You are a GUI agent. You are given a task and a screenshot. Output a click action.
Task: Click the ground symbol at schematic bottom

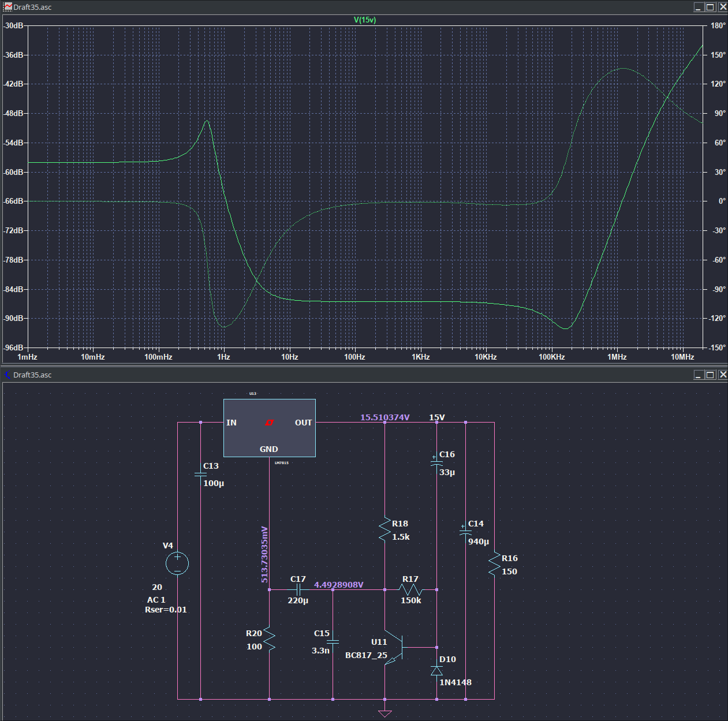click(384, 713)
